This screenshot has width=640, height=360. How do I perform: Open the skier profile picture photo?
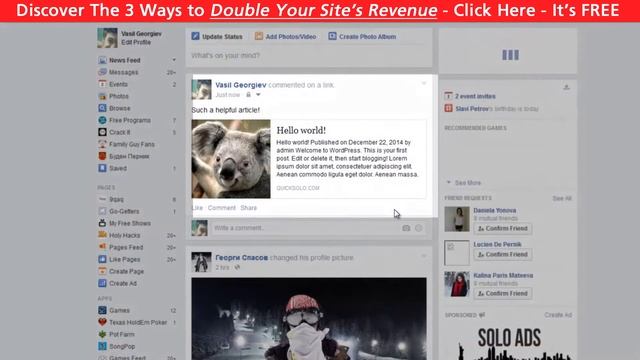tap(309, 319)
